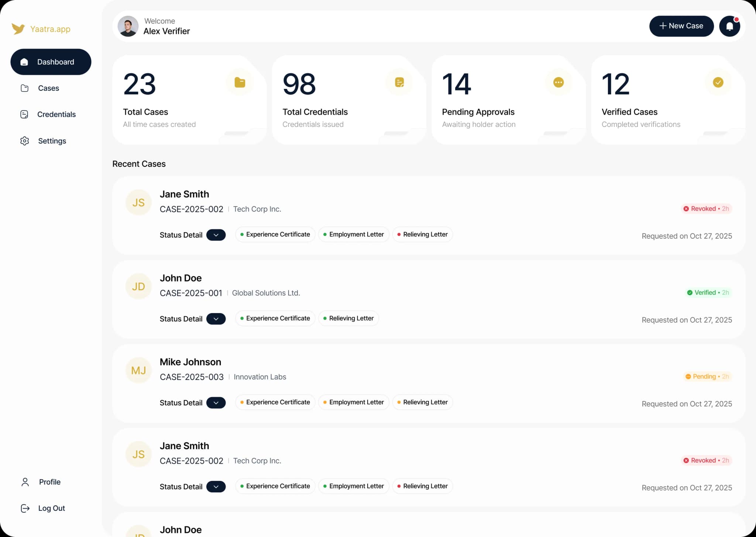Image resolution: width=756 pixels, height=537 pixels.
Task: Open the notifications bell icon
Action: coord(729,26)
